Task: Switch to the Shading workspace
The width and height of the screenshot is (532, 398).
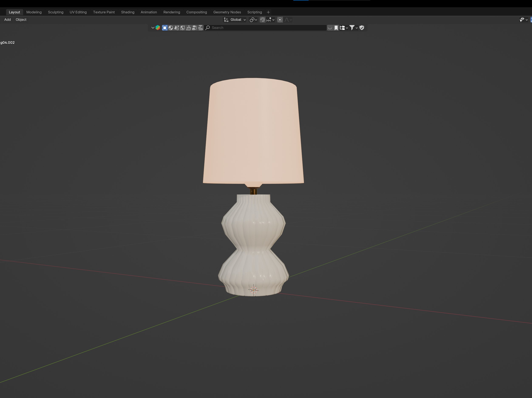Action: click(x=128, y=12)
